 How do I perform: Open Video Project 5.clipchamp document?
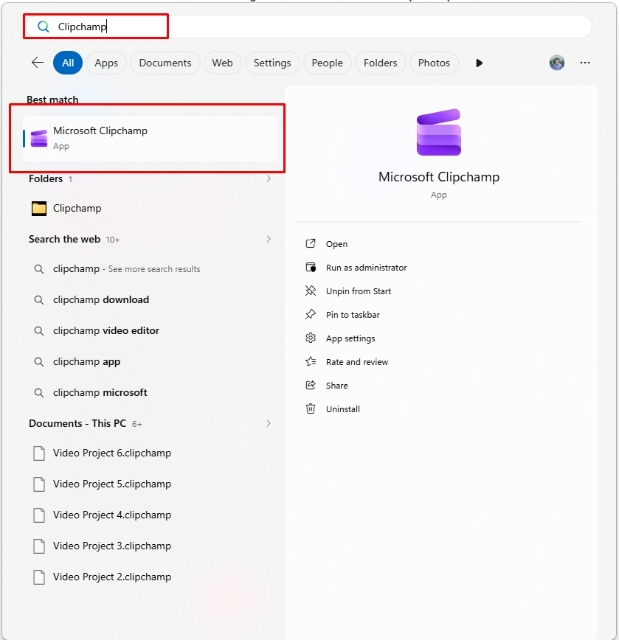pos(150,484)
